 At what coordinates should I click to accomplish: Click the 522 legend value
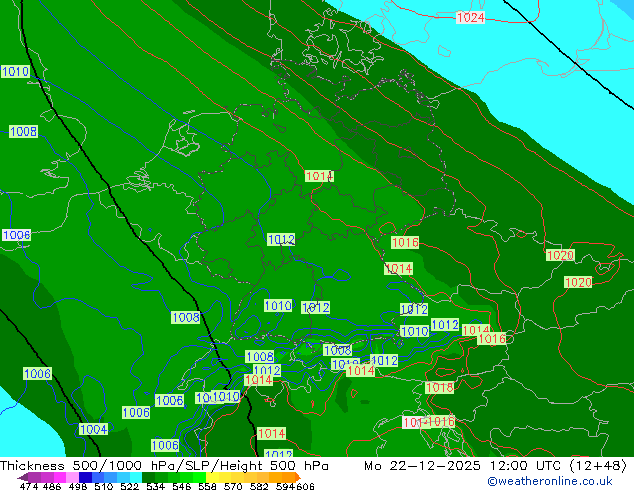coord(129,486)
